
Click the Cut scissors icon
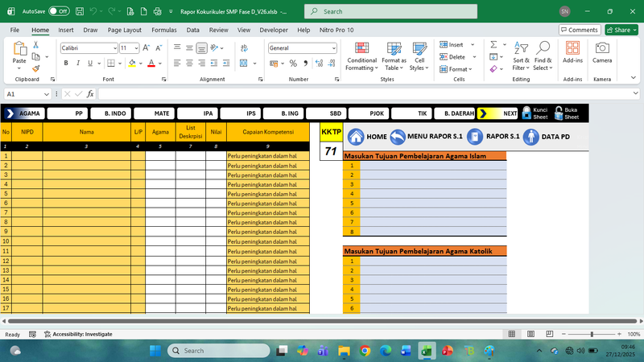[x=35, y=46]
